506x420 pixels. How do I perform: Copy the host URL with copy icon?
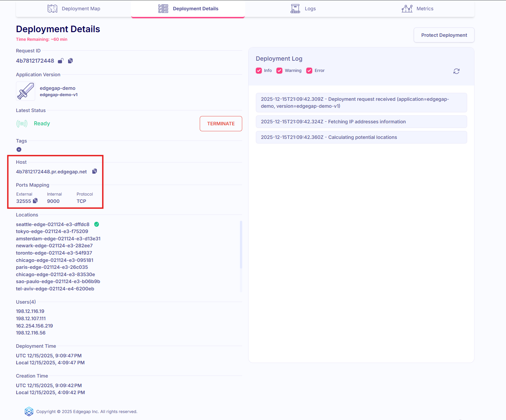(x=95, y=171)
